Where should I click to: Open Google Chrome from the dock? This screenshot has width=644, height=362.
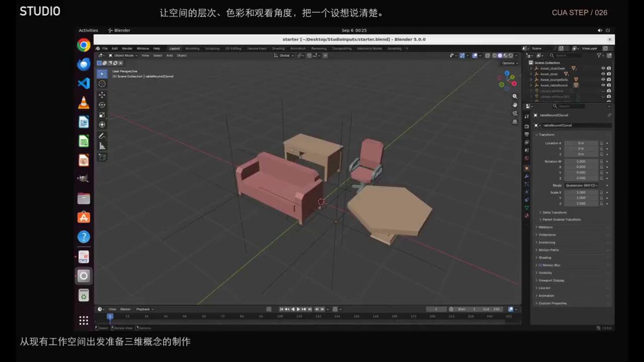(x=83, y=45)
